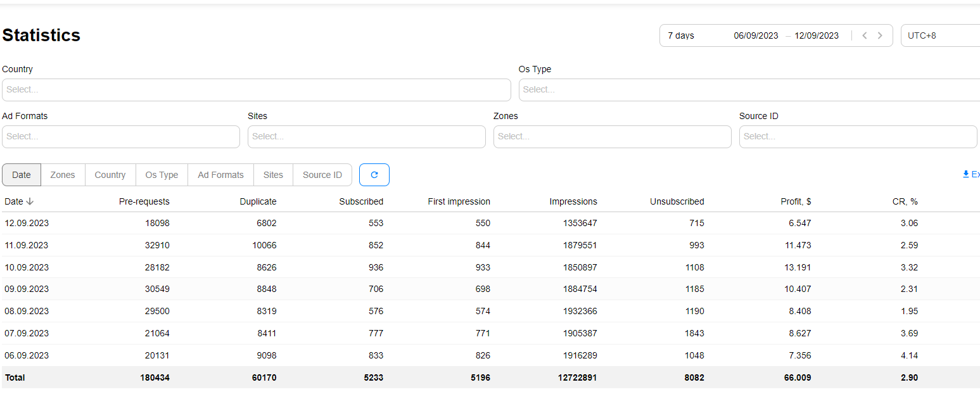This screenshot has width=980, height=399.
Task: Go to previous date range arrow
Action: (865, 35)
